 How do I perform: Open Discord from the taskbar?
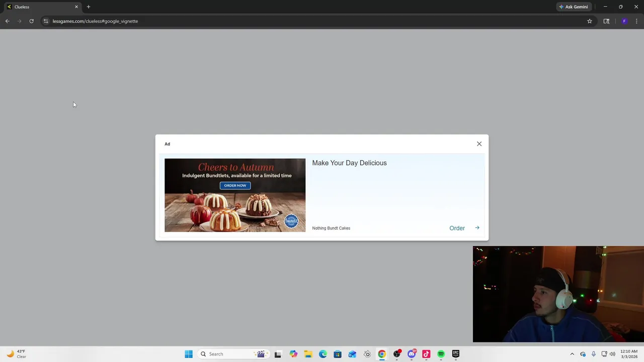point(412,354)
